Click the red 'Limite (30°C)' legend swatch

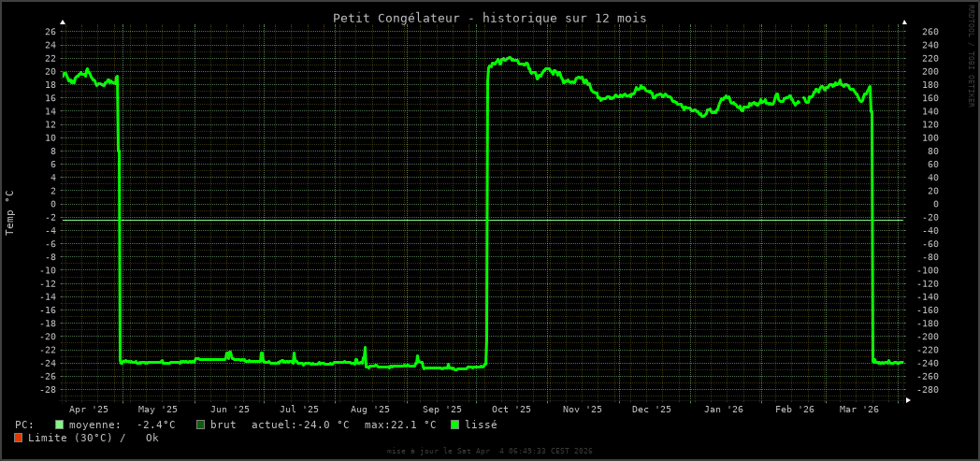tap(19, 438)
